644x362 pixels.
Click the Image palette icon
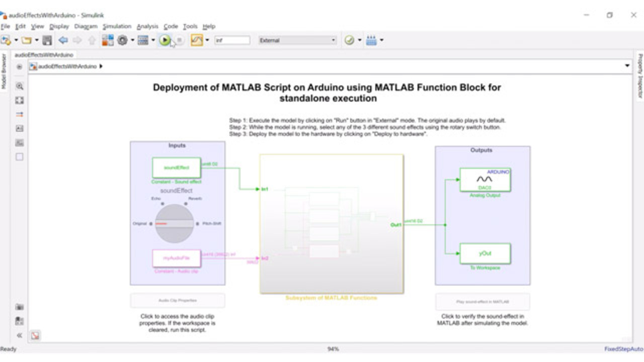(20, 143)
